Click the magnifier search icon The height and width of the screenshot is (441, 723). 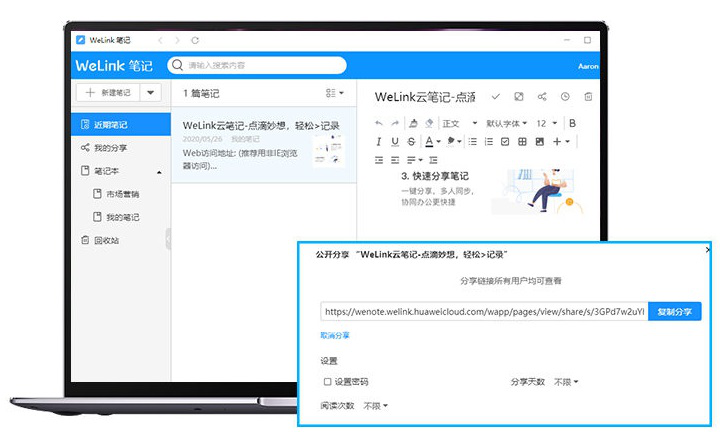pos(178,65)
